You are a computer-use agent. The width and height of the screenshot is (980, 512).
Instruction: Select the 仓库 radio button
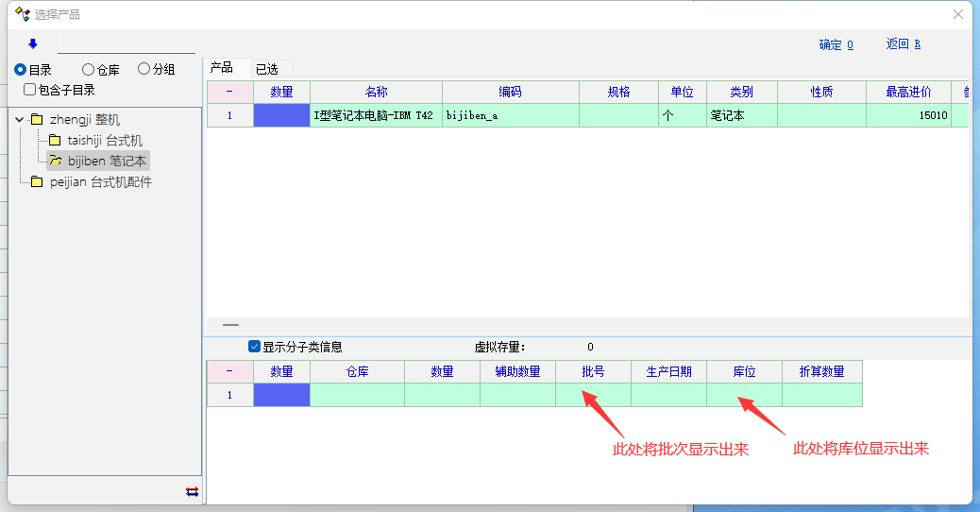tap(88, 69)
